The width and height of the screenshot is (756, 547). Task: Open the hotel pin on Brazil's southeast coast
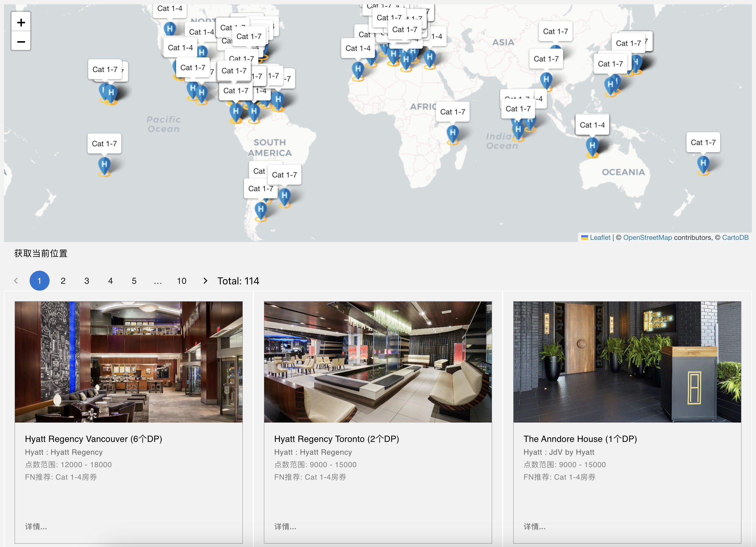(x=284, y=198)
